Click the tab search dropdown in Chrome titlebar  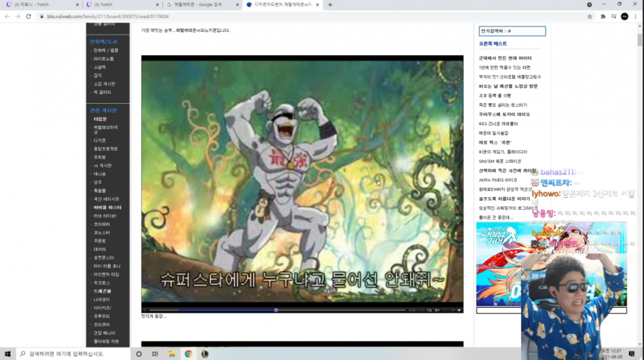[x=589, y=5]
